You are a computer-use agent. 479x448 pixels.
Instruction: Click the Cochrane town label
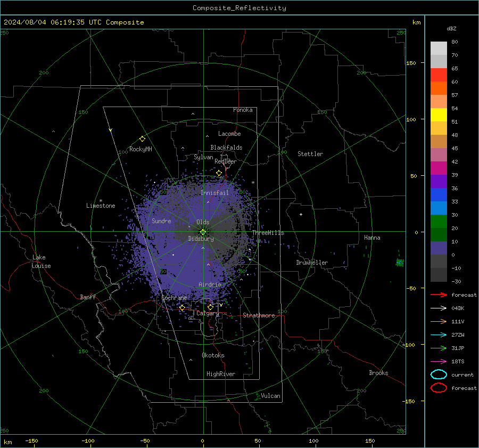point(174,298)
